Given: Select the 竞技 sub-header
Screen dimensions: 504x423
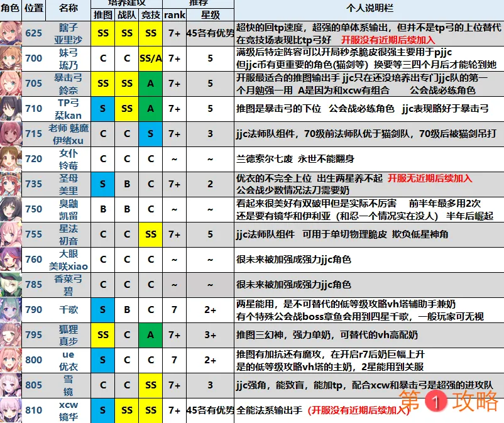Looking at the screenshot, I should pos(151,15).
